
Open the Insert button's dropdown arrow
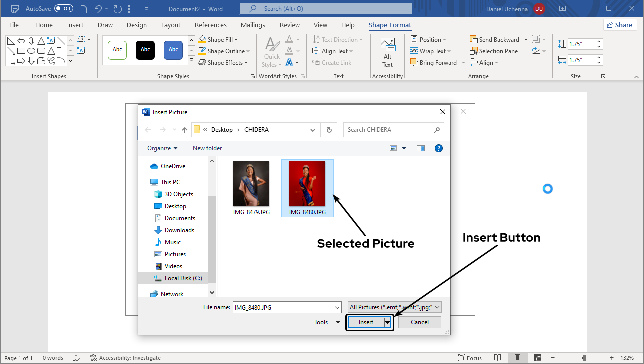[387, 322]
